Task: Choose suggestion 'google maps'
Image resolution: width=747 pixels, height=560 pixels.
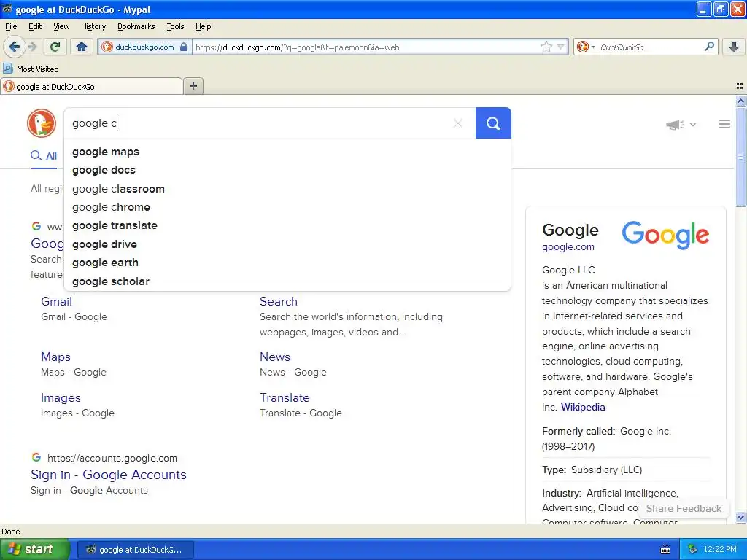Action: point(287,152)
